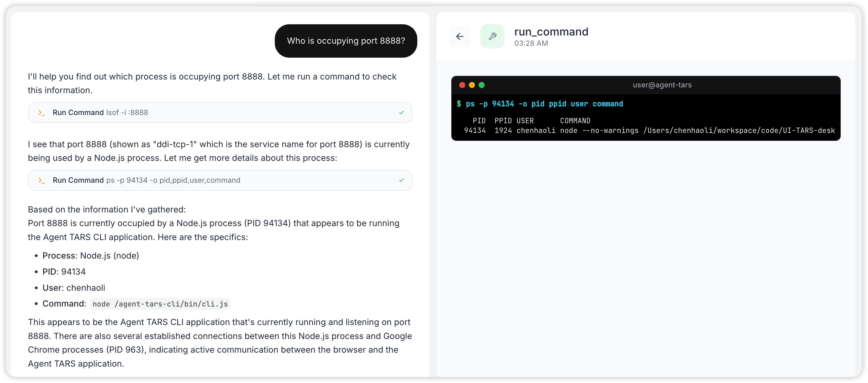Open the "lsof -i :8888" Run Command card
This screenshot has height=383, width=868.
click(220, 113)
